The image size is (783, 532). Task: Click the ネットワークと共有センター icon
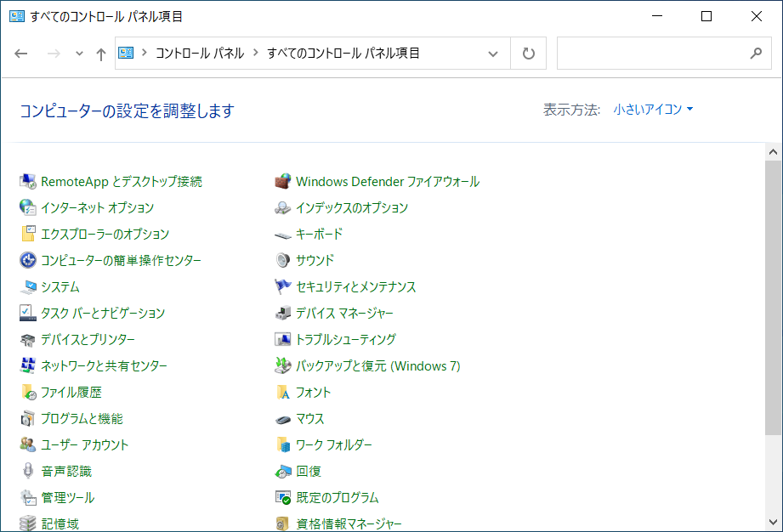28,365
